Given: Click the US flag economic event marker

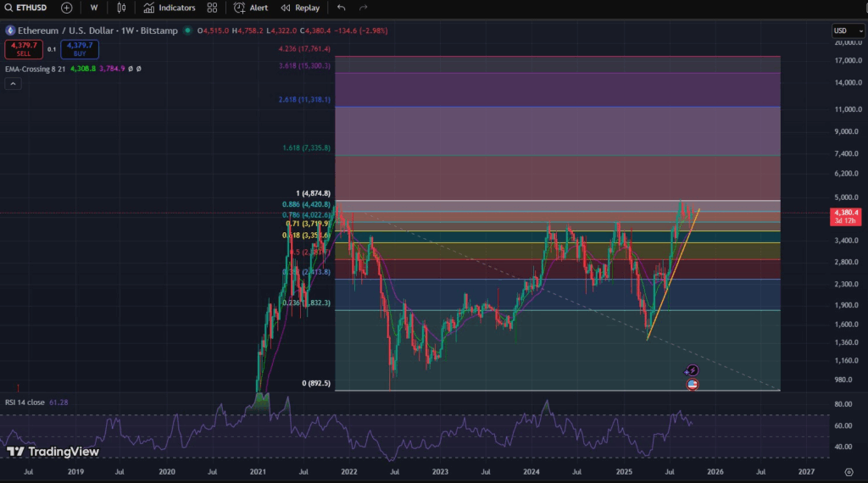Looking at the screenshot, I should (x=693, y=384).
